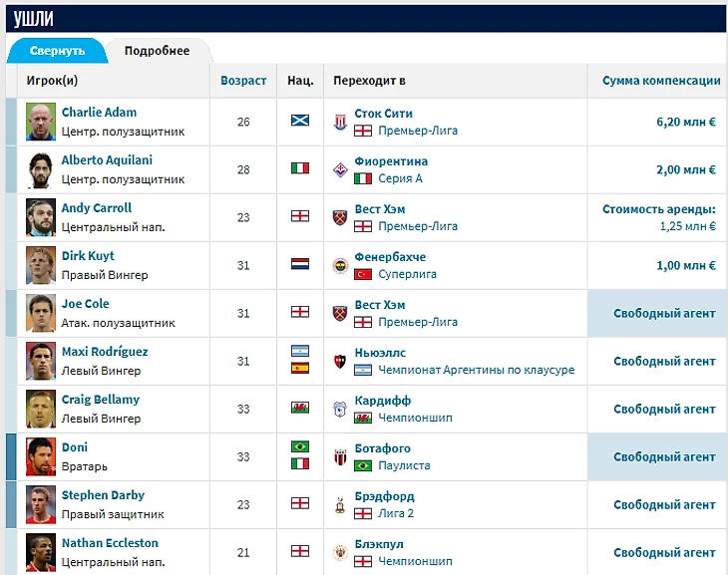728x575 pixels.
Task: Click the Stoke City club crest icon
Action: coord(340,122)
